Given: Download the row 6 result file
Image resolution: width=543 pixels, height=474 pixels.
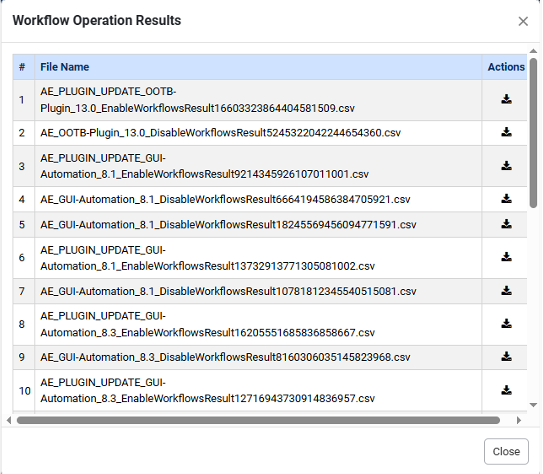Looking at the screenshot, I should (506, 257).
